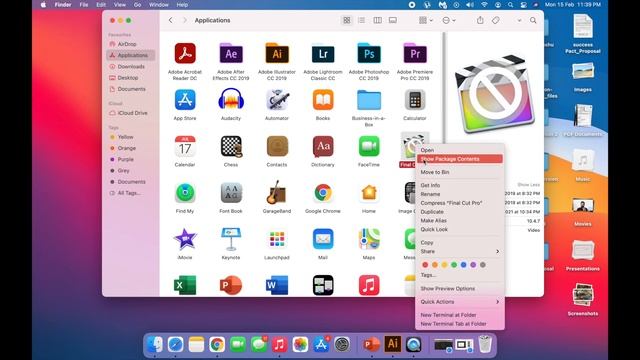Click the Finder share button
The image size is (640, 360).
pos(480,20)
